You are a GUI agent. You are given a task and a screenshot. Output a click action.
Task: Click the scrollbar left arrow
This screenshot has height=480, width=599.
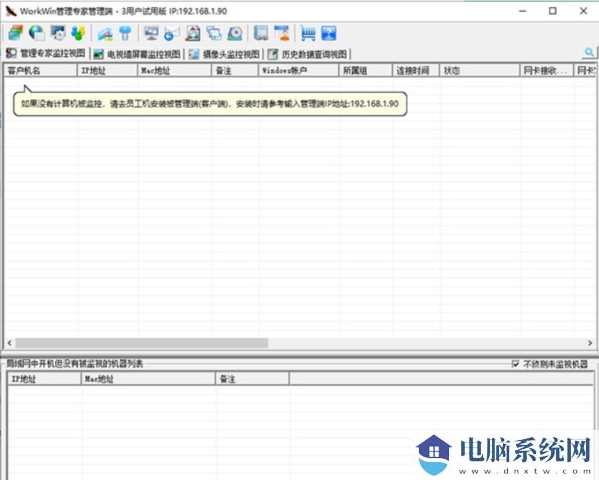(10, 343)
